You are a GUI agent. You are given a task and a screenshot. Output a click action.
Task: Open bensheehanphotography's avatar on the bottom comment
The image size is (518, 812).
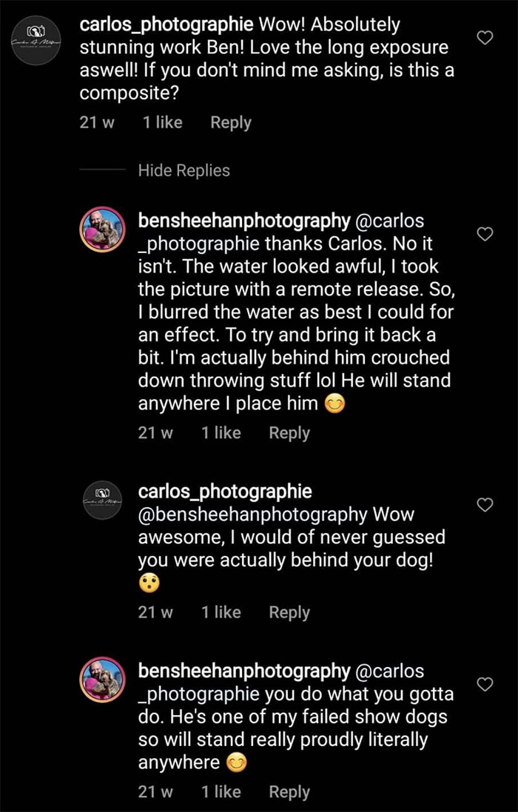click(x=102, y=680)
